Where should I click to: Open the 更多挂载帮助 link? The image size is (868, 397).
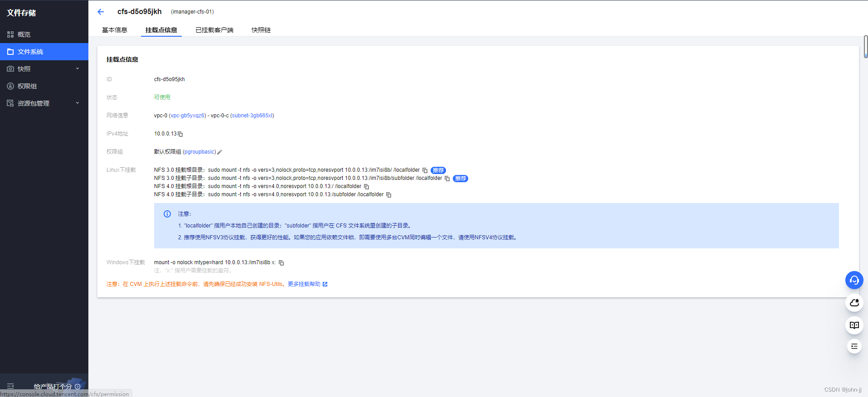pyautogui.click(x=307, y=284)
